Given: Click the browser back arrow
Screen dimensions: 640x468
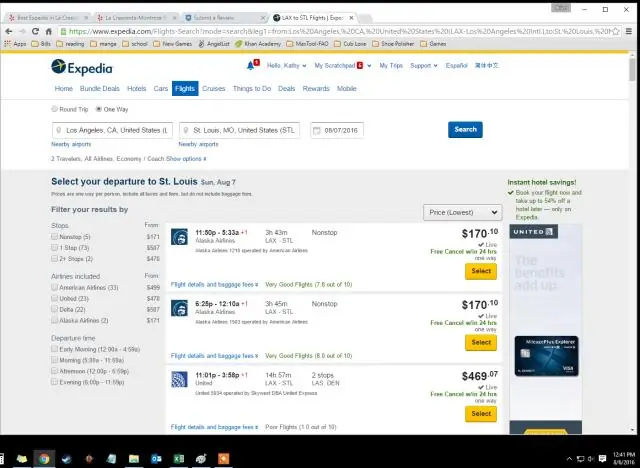Looking at the screenshot, I should point(9,31).
